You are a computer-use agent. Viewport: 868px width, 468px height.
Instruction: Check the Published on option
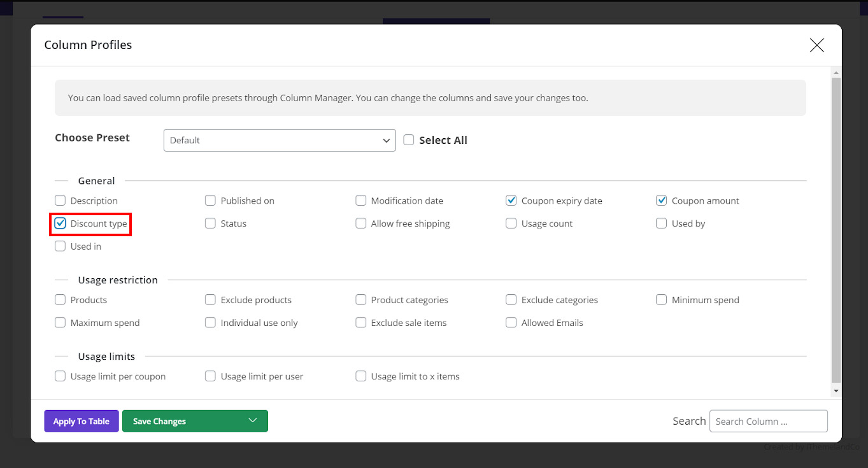210,201
